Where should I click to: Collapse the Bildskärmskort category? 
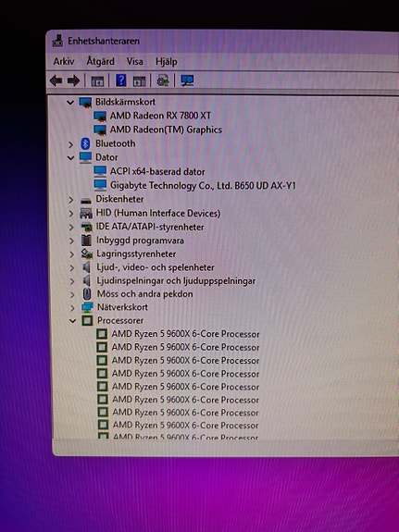click(x=70, y=102)
